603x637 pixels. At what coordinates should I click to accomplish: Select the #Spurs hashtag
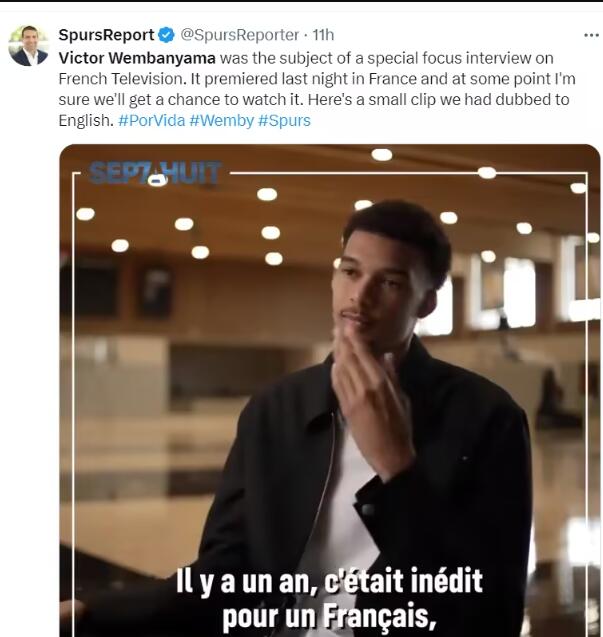[284, 121]
